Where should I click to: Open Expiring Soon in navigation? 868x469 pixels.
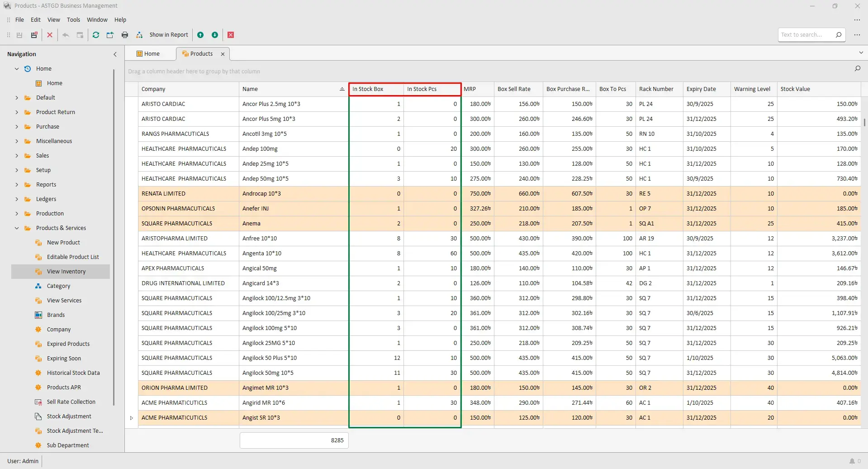pyautogui.click(x=64, y=359)
